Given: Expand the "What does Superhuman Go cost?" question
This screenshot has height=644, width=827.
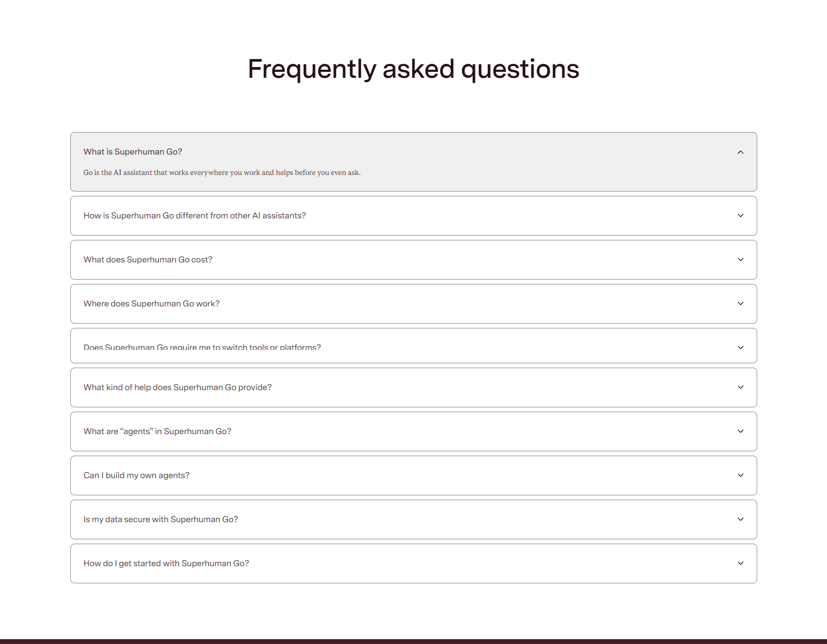Looking at the screenshot, I should pos(413,259).
